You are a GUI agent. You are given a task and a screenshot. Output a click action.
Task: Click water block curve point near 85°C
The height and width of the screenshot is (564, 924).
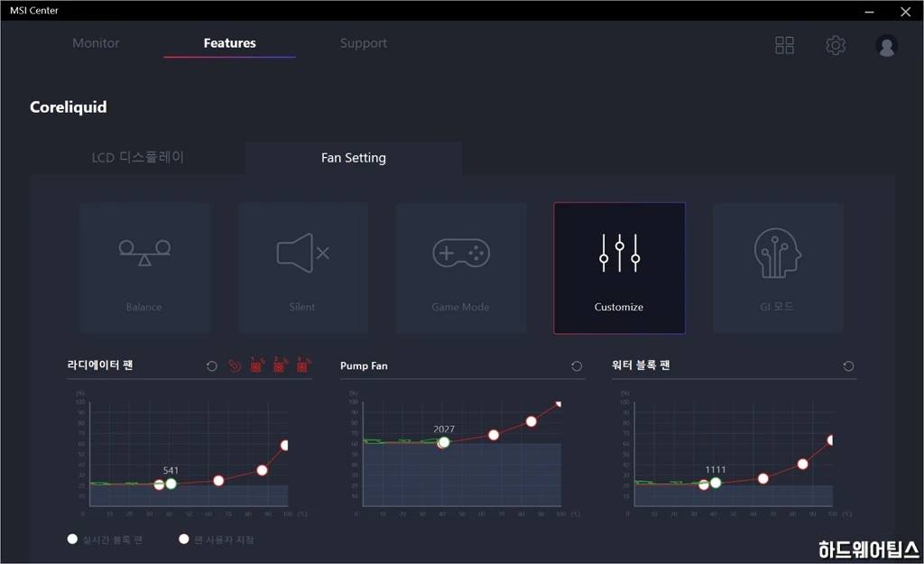point(802,465)
